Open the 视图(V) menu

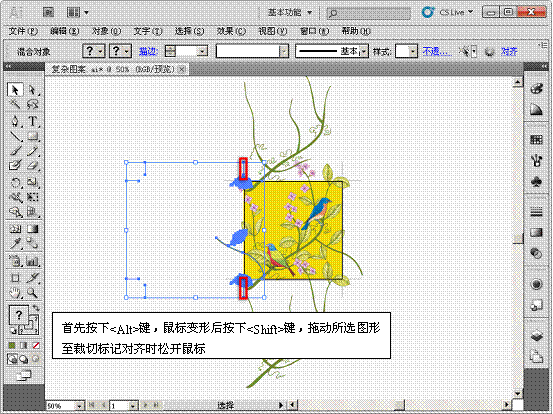[x=273, y=31]
